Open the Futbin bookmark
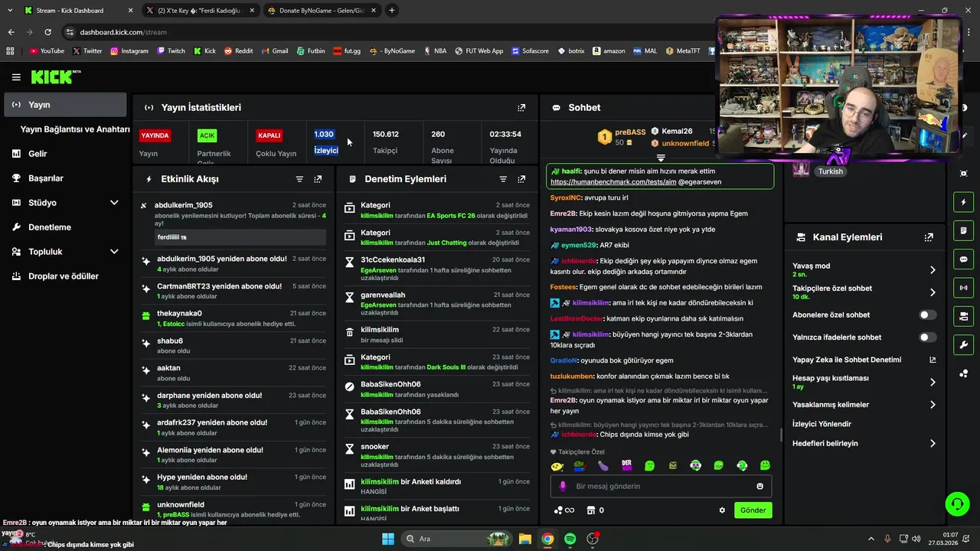Image resolution: width=980 pixels, height=551 pixels. click(x=310, y=51)
